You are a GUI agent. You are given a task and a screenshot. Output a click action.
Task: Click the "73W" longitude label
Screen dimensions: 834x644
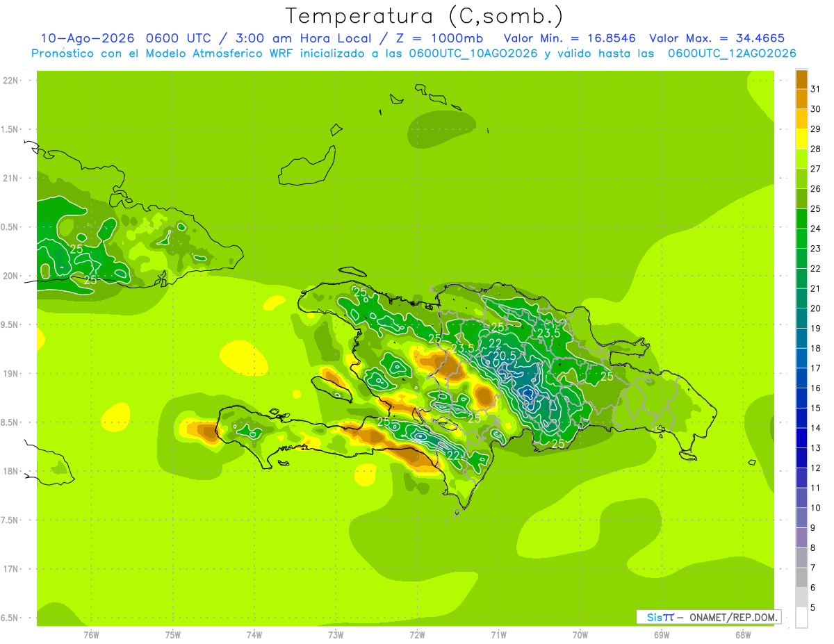[x=336, y=634]
